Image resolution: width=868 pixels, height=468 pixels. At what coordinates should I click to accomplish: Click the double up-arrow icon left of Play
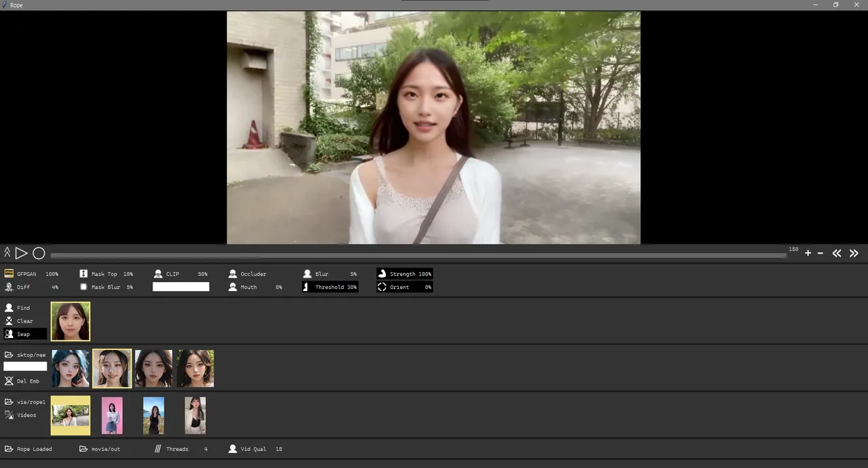point(7,253)
